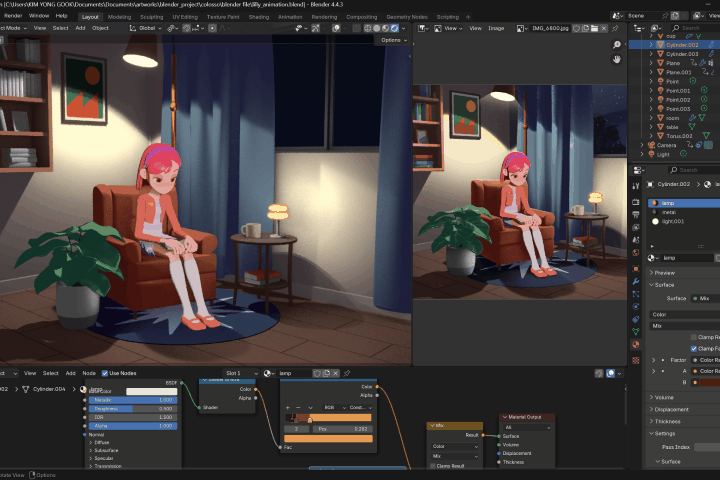Open the Texture properties tab
This screenshot has height=480, width=720.
[636, 361]
